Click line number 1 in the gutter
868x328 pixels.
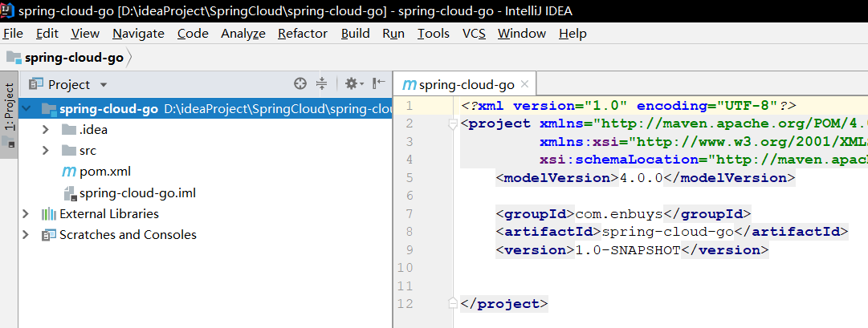[409, 106]
